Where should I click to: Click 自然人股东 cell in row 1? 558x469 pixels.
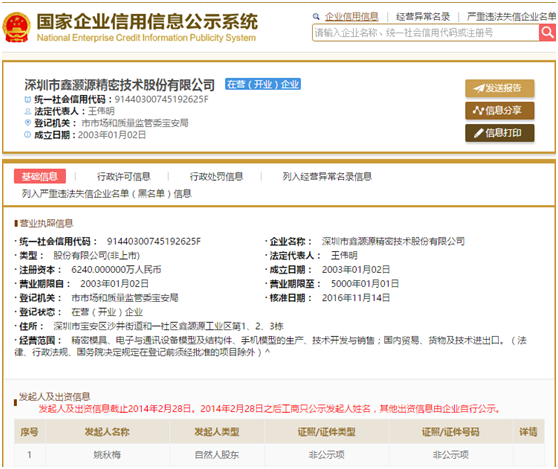pos(217,454)
